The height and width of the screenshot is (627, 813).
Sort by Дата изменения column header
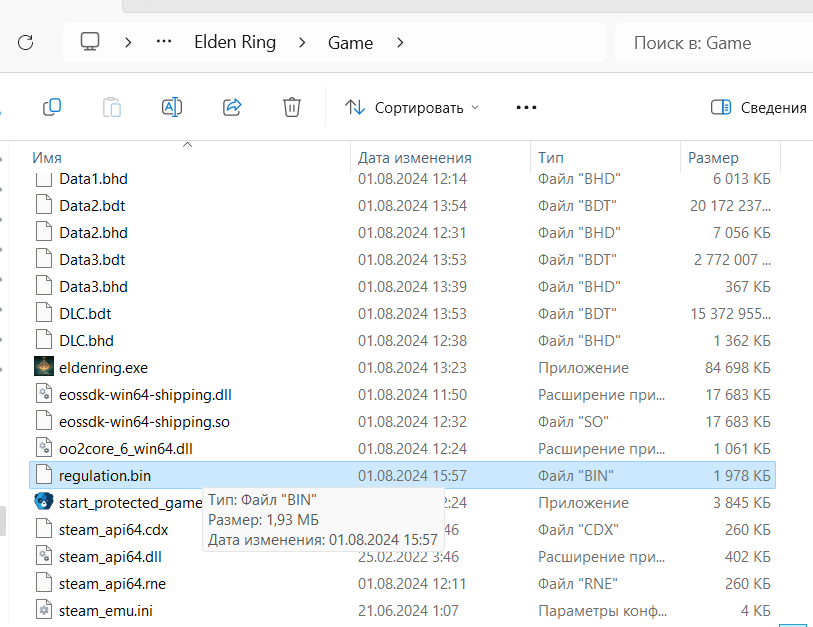[x=415, y=157]
